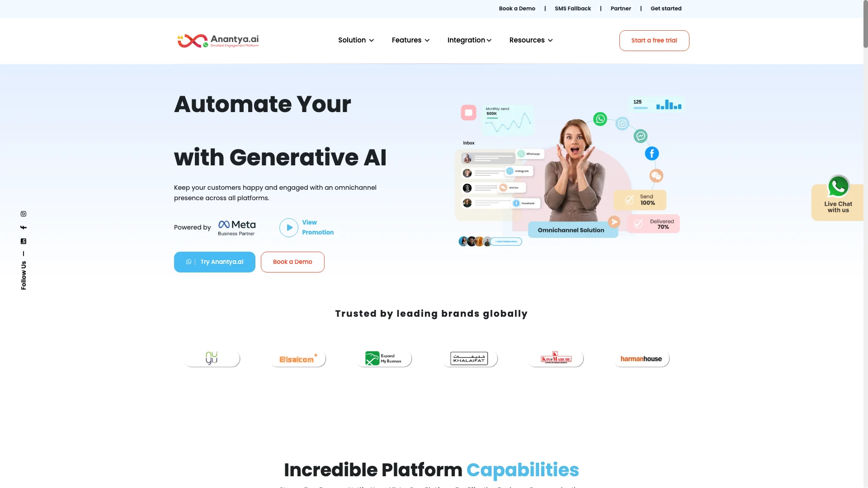
Task: Expand the Solution dropdown menu
Action: 356,41
